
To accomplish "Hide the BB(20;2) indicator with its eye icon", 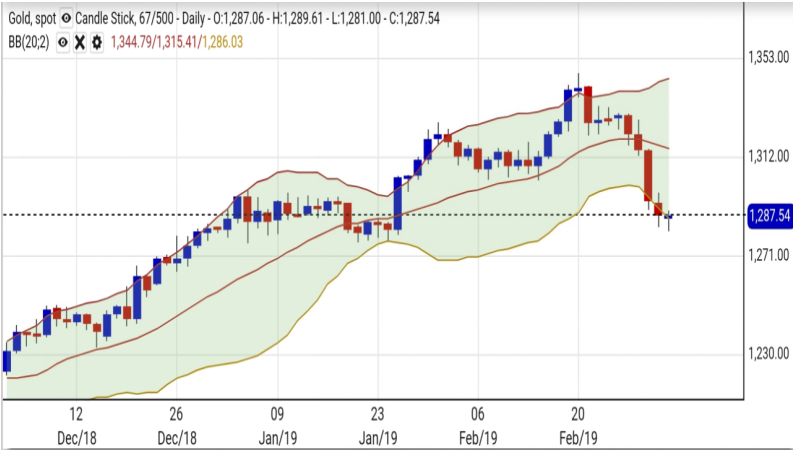I will (x=62, y=42).
